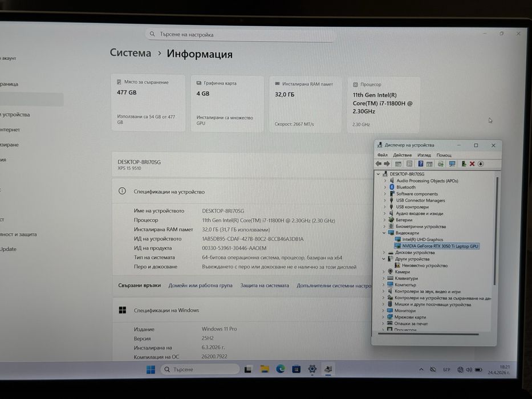Viewport: 532px width, 399px height.
Task: Click the Device Manager vertical scrollbar
Action: pyautogui.click(x=496, y=231)
